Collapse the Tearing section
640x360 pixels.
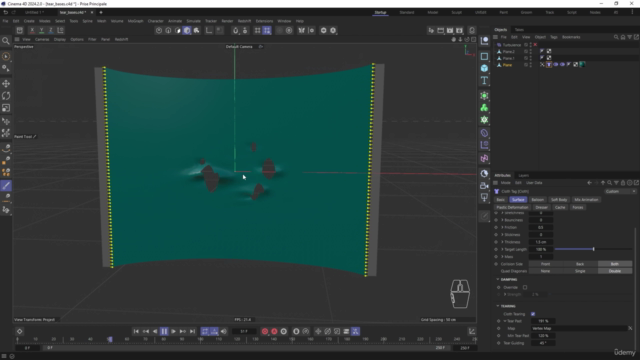click(x=498, y=306)
